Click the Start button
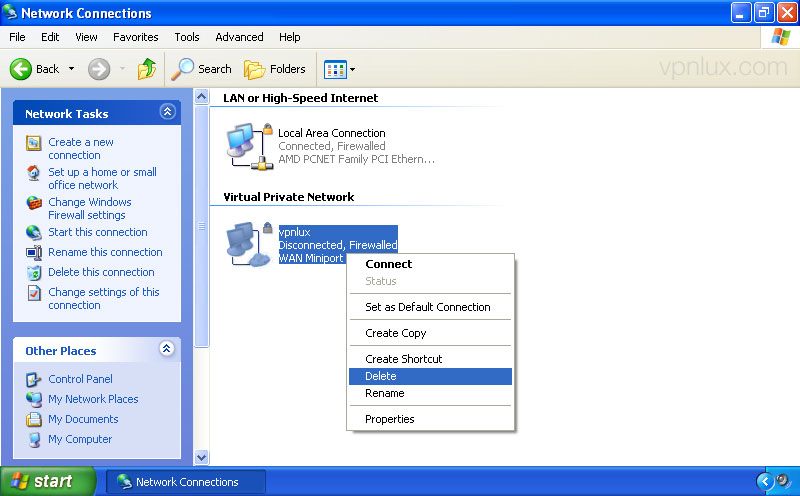Image resolution: width=800 pixels, height=496 pixels. click(48, 481)
